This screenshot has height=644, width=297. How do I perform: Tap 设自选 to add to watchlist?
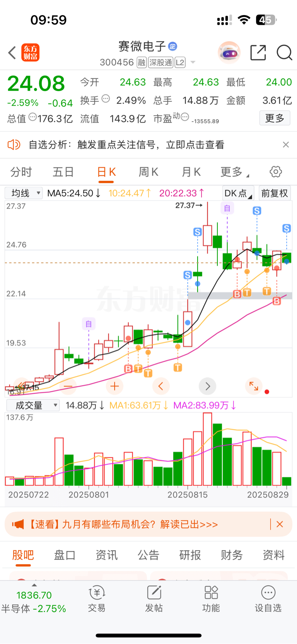click(x=268, y=599)
